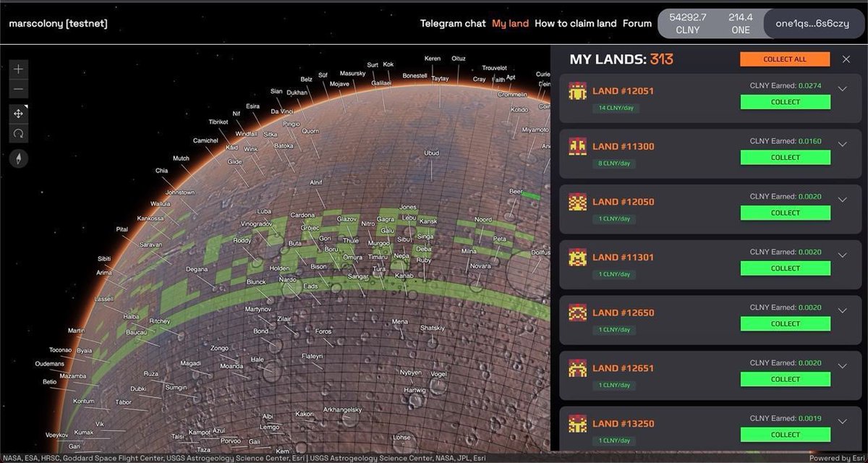Viewport: 868px width, 463px height.
Task: Zoom in on the Mars map
Action: tap(19, 69)
